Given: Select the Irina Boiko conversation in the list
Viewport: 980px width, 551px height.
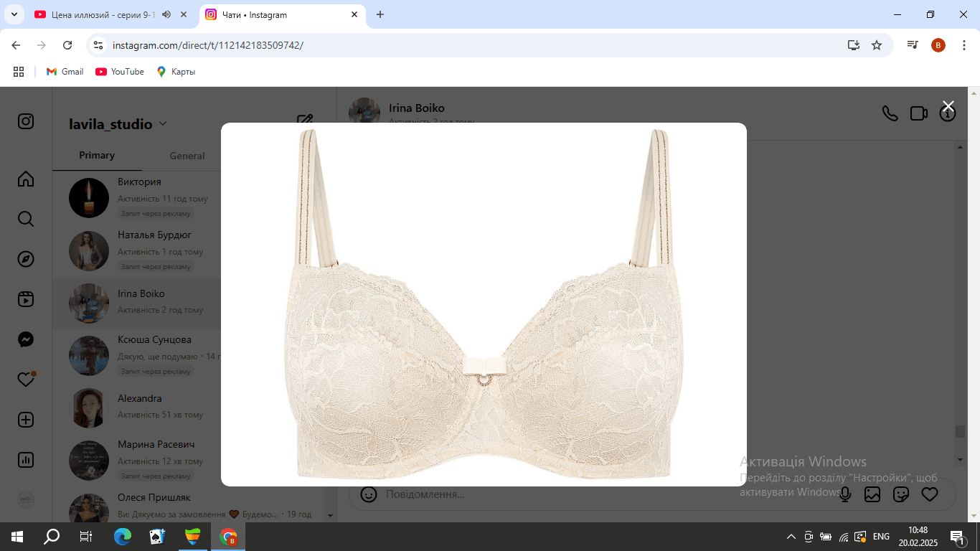Looking at the screenshot, I should coord(189,303).
